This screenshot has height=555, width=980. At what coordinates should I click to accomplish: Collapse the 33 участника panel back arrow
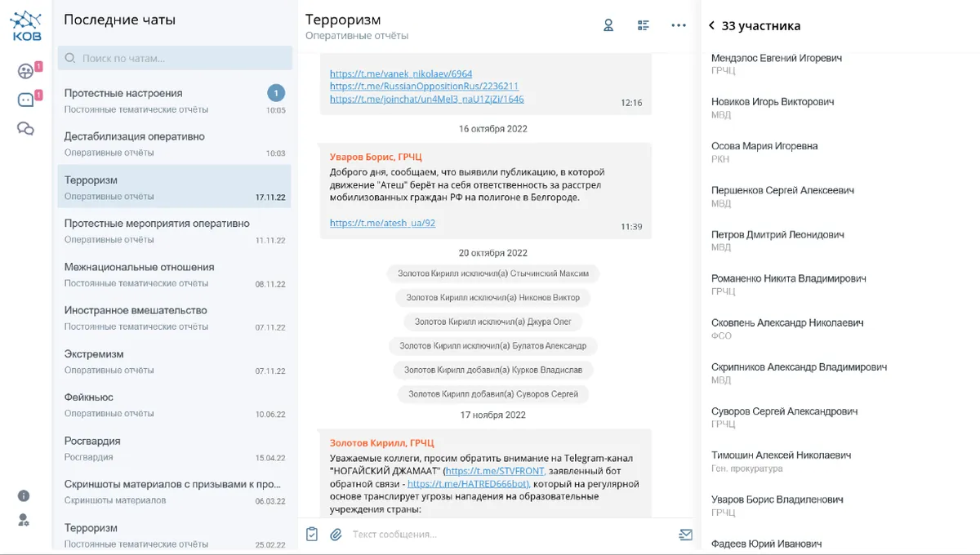pyautogui.click(x=711, y=26)
